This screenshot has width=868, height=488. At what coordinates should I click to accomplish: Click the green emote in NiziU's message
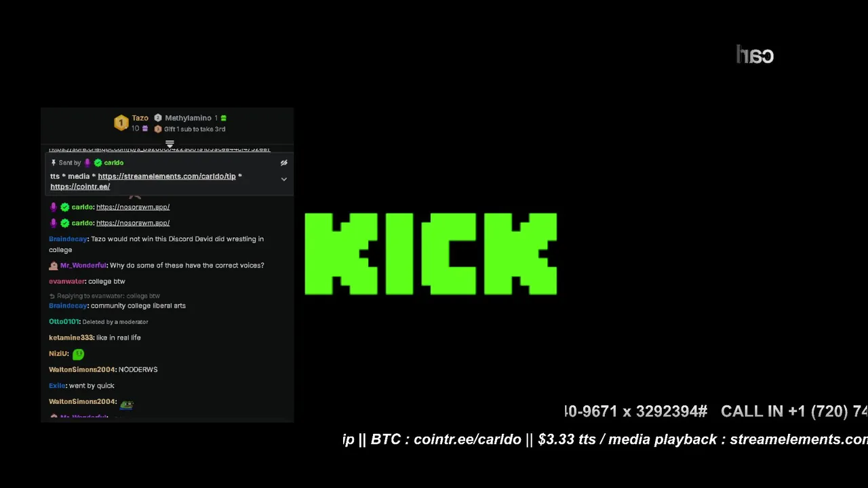[x=78, y=354]
